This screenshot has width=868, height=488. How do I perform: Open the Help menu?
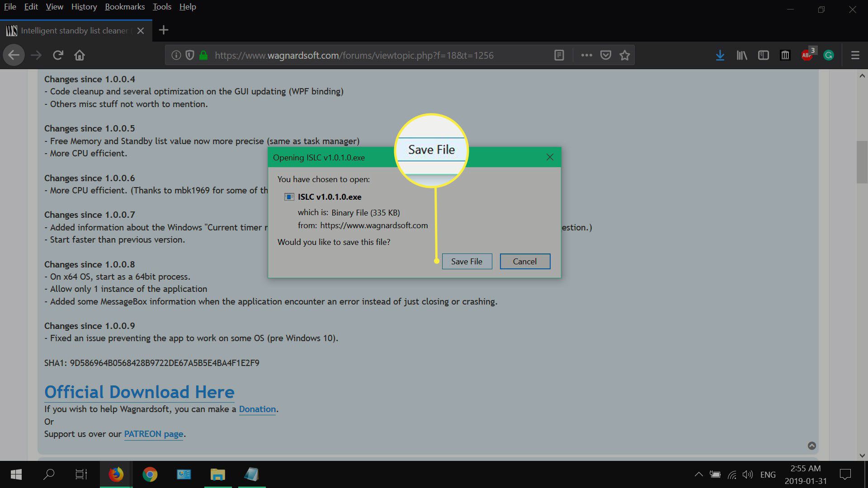pos(188,7)
